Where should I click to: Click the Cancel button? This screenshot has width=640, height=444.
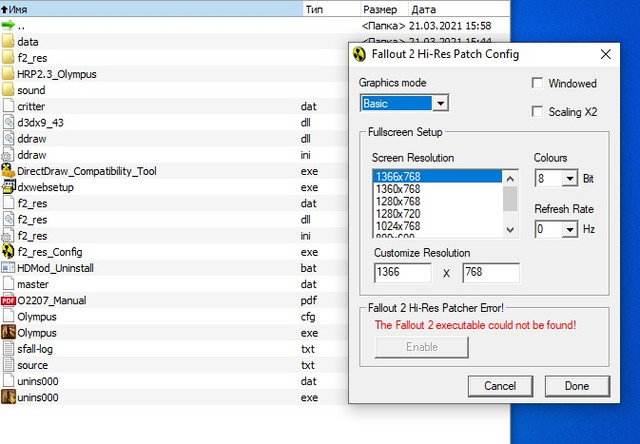pos(500,386)
